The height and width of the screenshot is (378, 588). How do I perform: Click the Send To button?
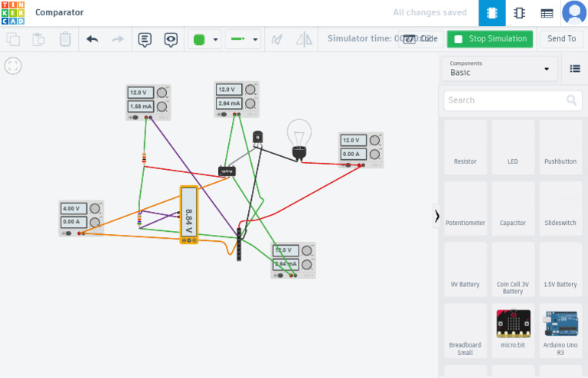[x=561, y=38]
